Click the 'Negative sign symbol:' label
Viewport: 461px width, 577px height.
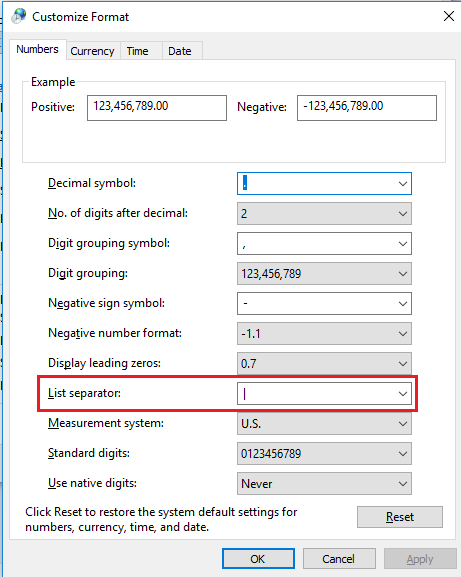[x=107, y=303]
